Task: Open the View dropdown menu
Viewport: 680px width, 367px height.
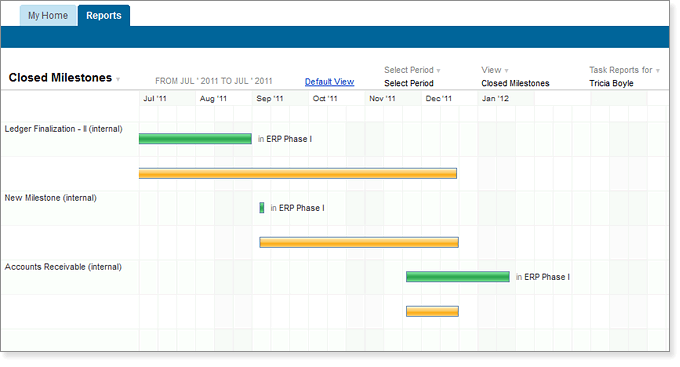Action: pyautogui.click(x=494, y=70)
